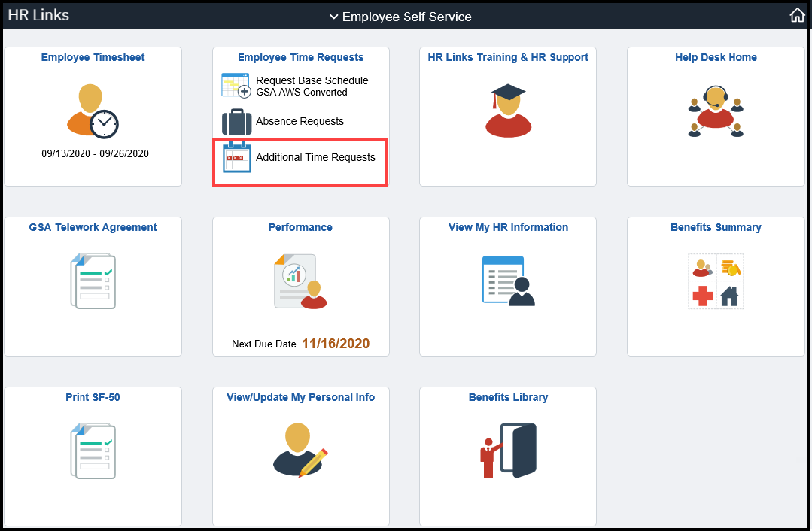Click the Home icon in the header
The height and width of the screenshot is (531, 812).
(797, 14)
